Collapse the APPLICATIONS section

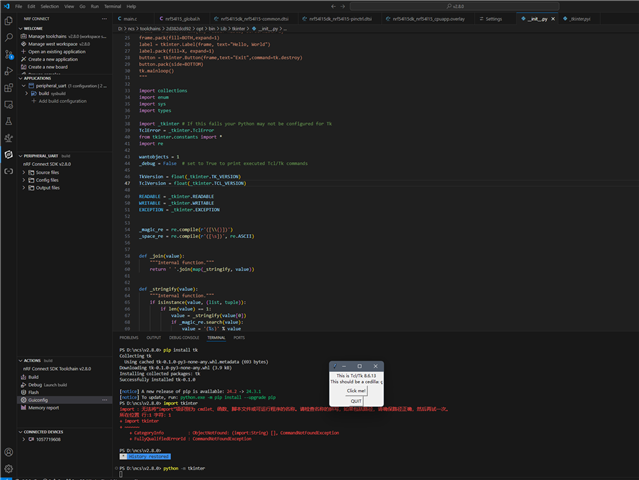point(20,78)
